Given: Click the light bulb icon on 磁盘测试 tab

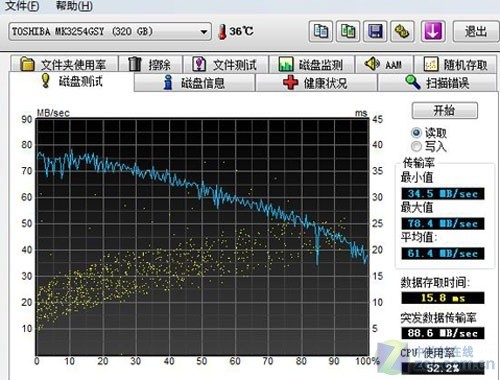Looking at the screenshot, I should [x=46, y=81].
